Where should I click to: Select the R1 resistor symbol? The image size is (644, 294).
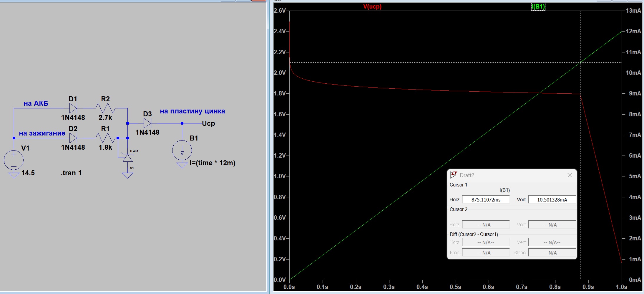105,138
